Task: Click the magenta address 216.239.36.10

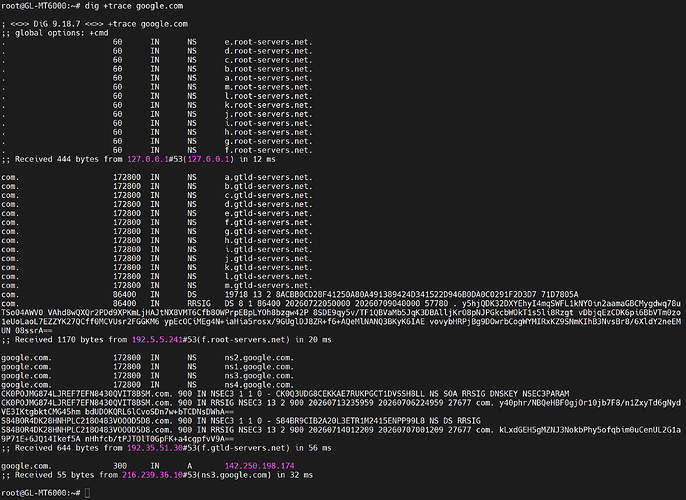Action: coord(152,475)
